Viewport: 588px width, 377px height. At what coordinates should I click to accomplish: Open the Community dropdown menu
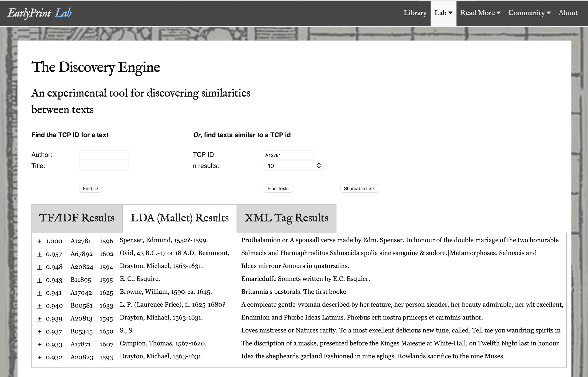pos(529,13)
